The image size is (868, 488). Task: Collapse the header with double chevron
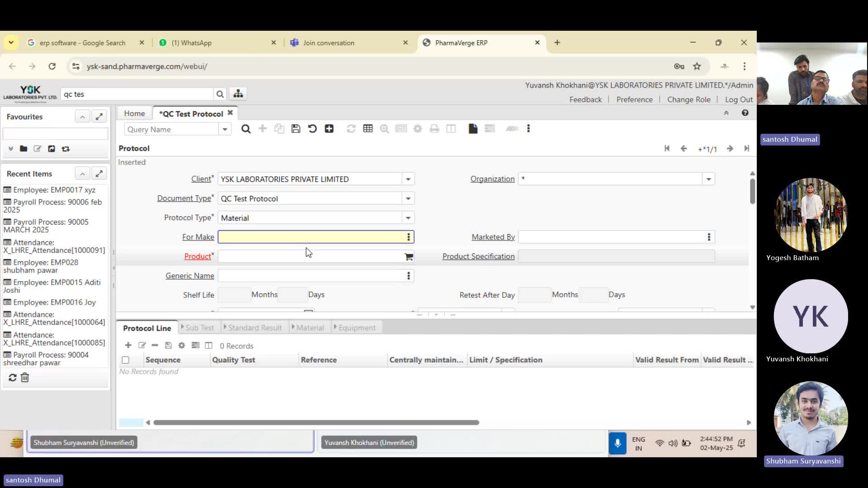coord(726,113)
